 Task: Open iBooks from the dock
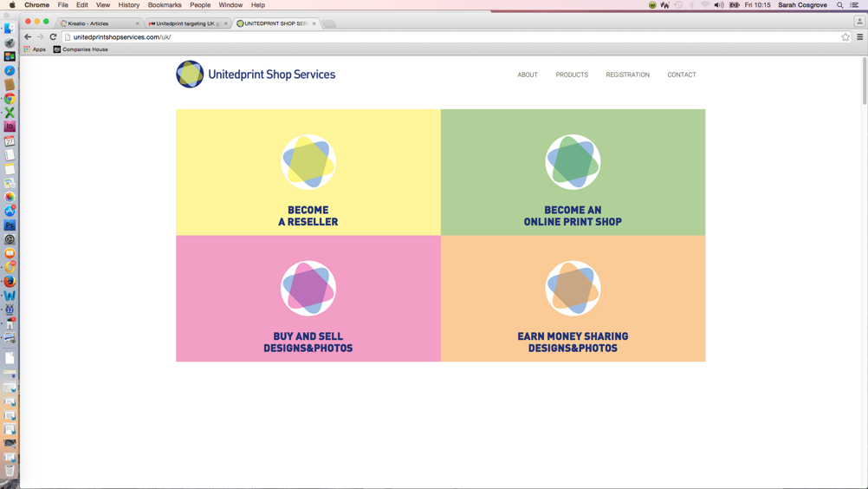10,253
